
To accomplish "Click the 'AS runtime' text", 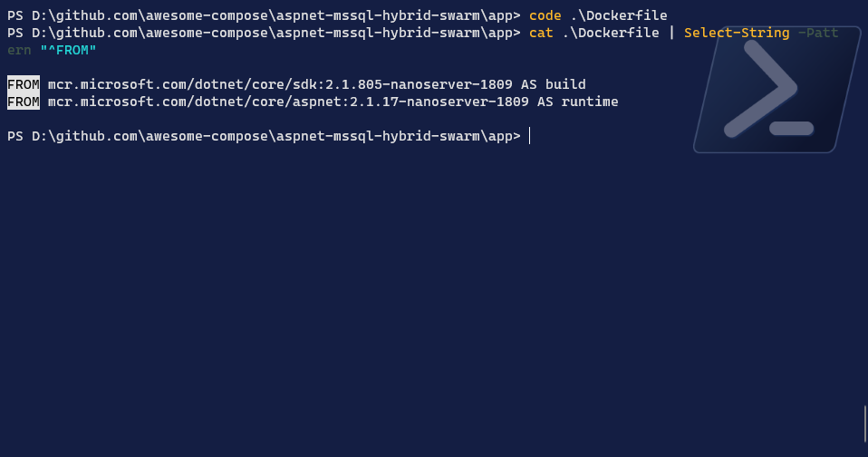I will point(577,102).
